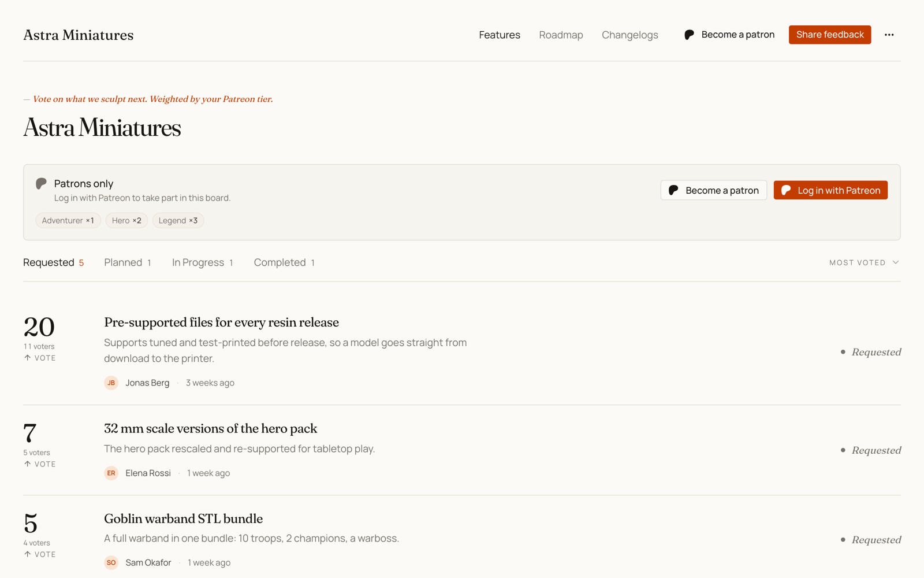Image resolution: width=924 pixels, height=578 pixels.
Task: Switch to the Requested tab
Action: 54,262
